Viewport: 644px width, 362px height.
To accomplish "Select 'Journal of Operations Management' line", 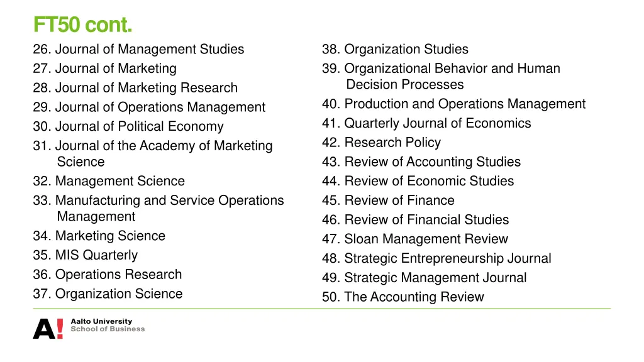I will 149,107.
